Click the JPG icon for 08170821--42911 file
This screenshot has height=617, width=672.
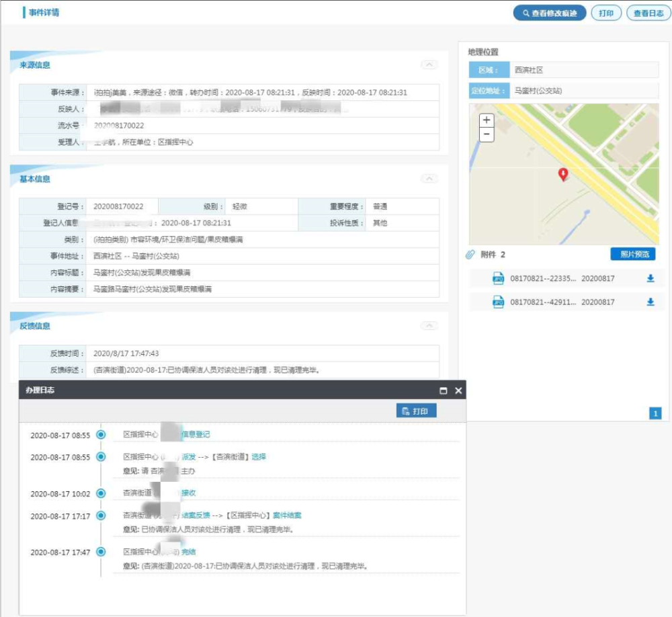(498, 302)
